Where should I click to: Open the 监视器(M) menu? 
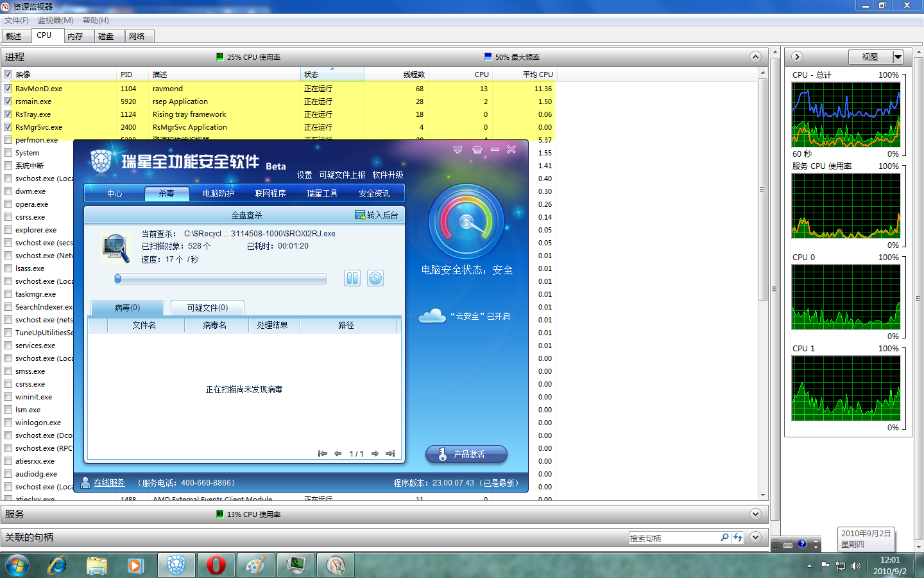(56, 21)
